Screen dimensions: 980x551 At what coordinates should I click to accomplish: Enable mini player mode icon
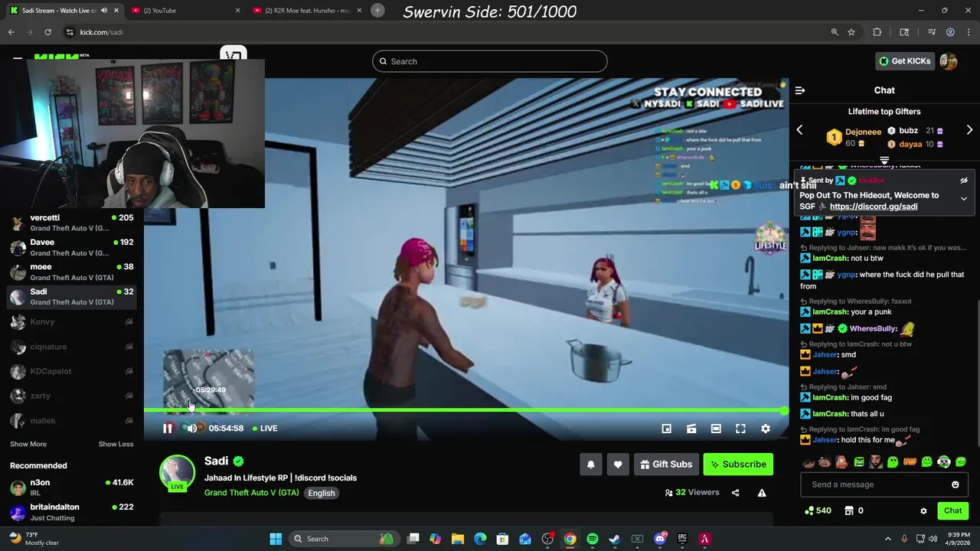click(667, 429)
